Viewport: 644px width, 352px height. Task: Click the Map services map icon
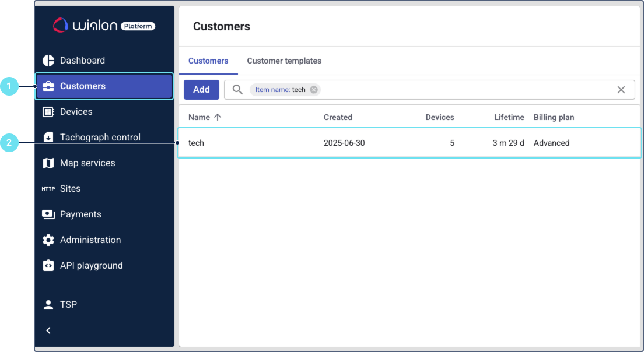pos(48,163)
